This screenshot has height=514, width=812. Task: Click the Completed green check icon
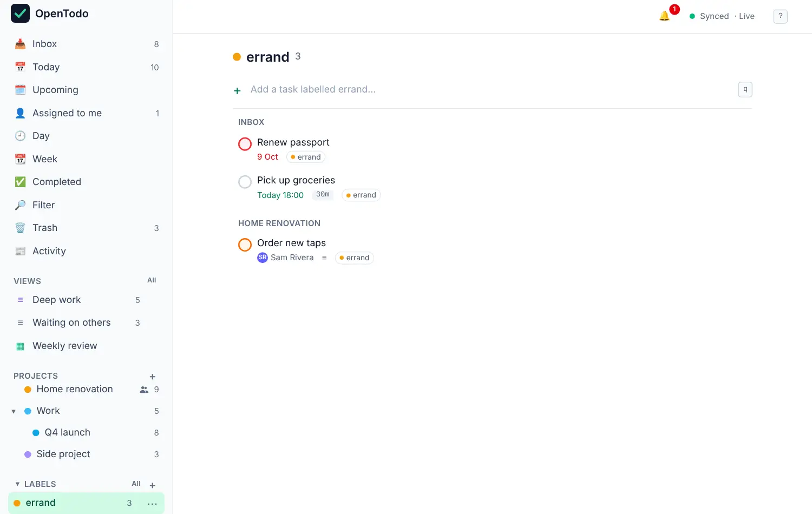pos(20,182)
